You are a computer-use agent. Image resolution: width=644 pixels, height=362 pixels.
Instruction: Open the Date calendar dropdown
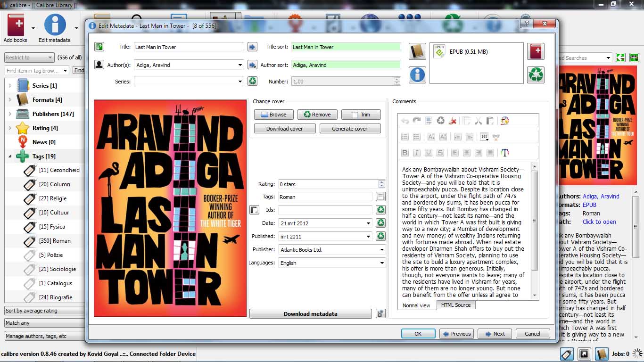pyautogui.click(x=369, y=223)
